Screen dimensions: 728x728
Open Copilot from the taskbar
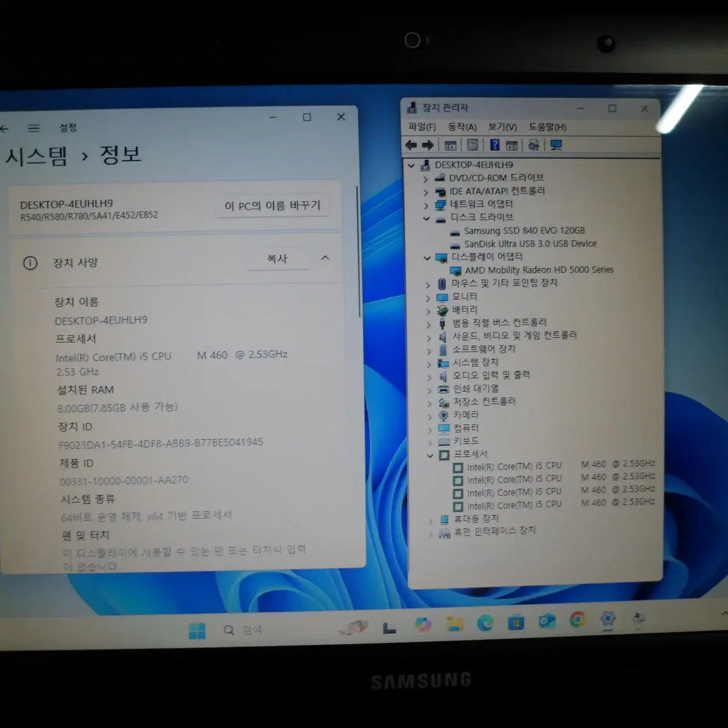(x=423, y=624)
